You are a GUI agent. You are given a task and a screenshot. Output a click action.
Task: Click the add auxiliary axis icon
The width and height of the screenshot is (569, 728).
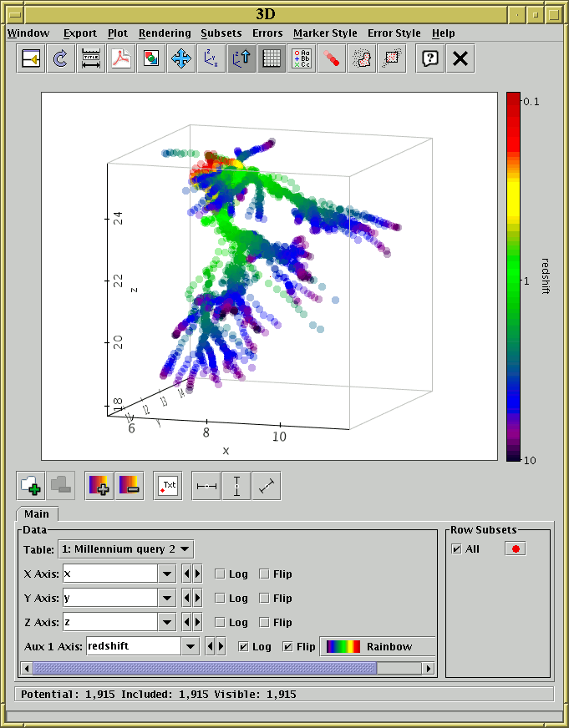pyautogui.click(x=99, y=485)
